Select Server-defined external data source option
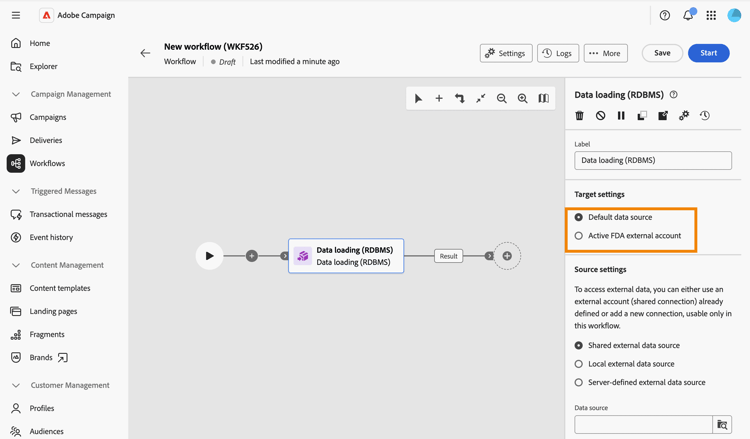The height and width of the screenshot is (439, 750). point(579,383)
